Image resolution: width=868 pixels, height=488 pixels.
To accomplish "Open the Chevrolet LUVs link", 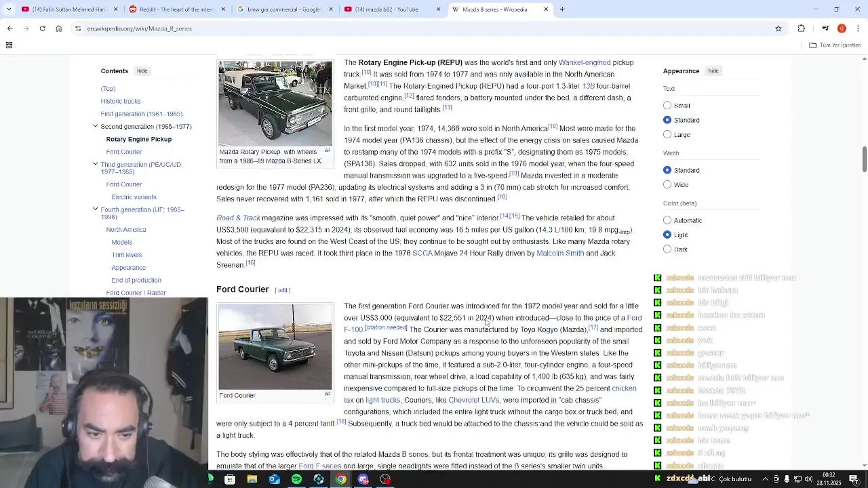I will point(473,400).
